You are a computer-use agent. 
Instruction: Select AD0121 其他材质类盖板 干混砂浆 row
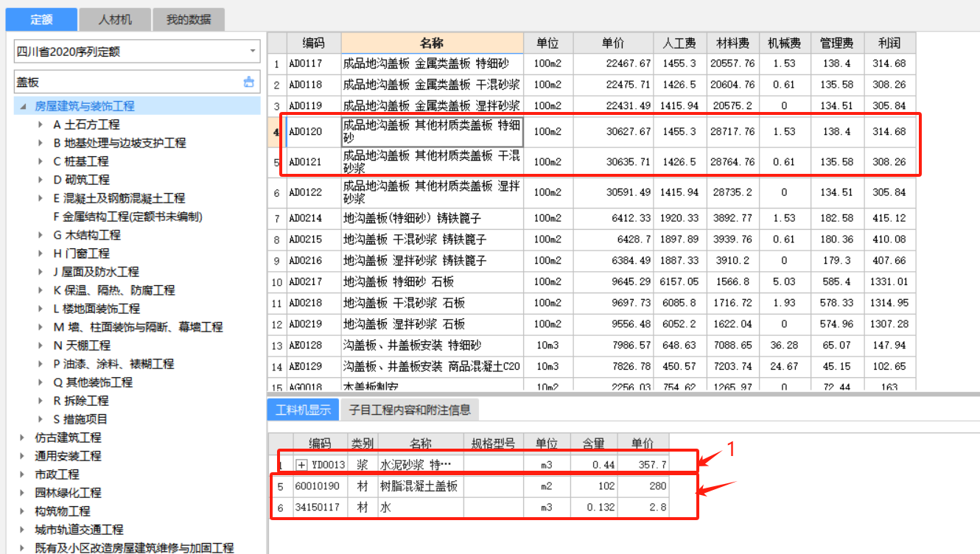point(591,162)
